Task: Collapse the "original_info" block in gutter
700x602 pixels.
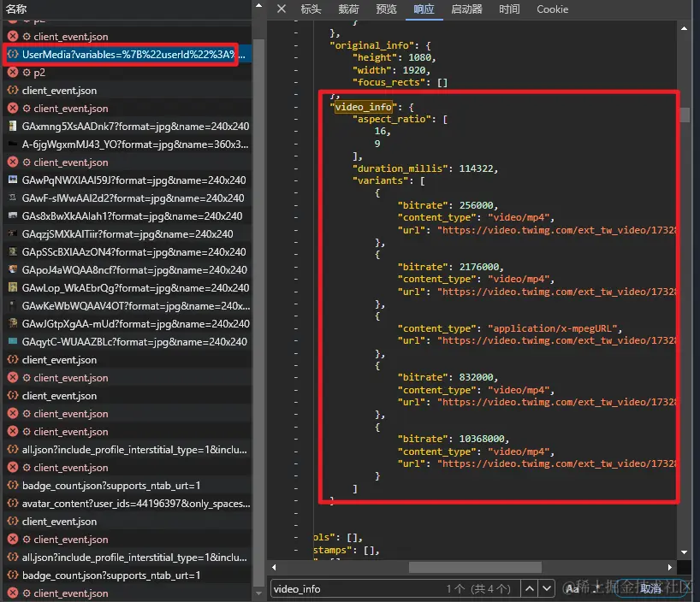Action: [x=295, y=45]
